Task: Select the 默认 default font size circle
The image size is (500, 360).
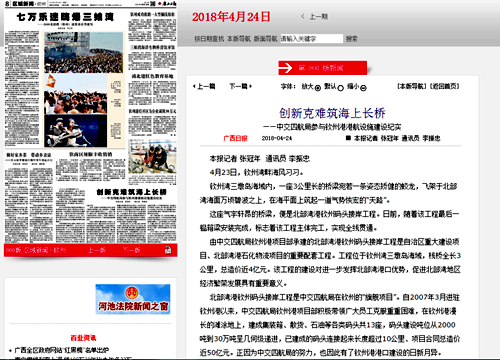Action: tap(340, 88)
